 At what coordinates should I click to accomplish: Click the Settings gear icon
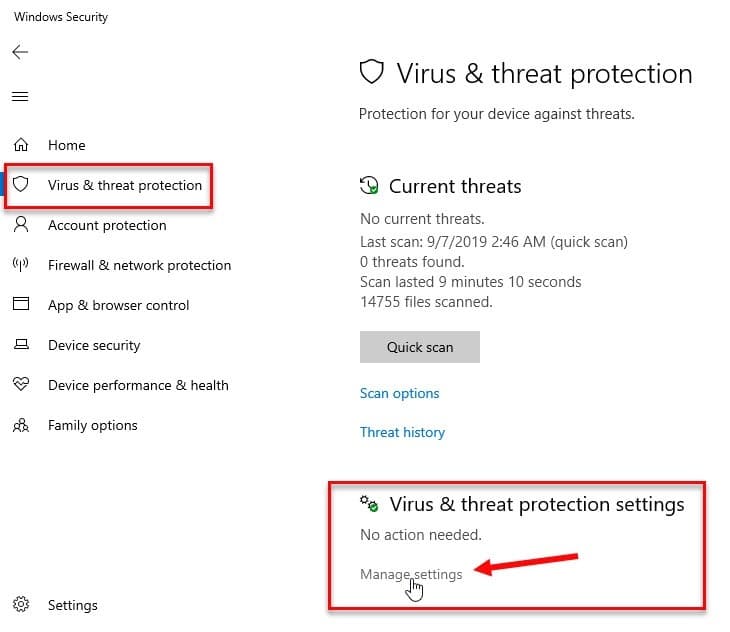[x=21, y=604]
